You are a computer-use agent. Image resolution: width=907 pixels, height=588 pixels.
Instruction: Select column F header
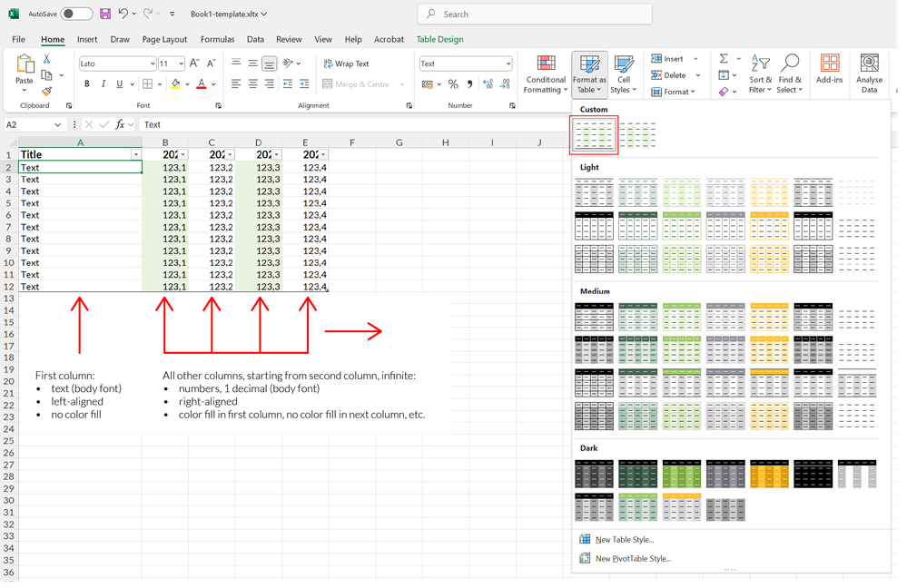point(351,142)
